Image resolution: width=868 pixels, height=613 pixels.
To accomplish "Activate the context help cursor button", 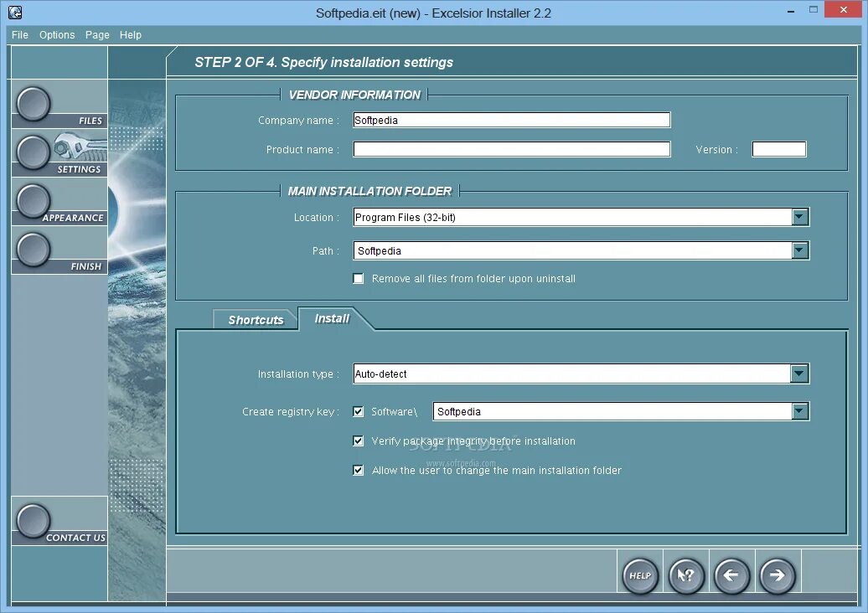I will coord(686,575).
